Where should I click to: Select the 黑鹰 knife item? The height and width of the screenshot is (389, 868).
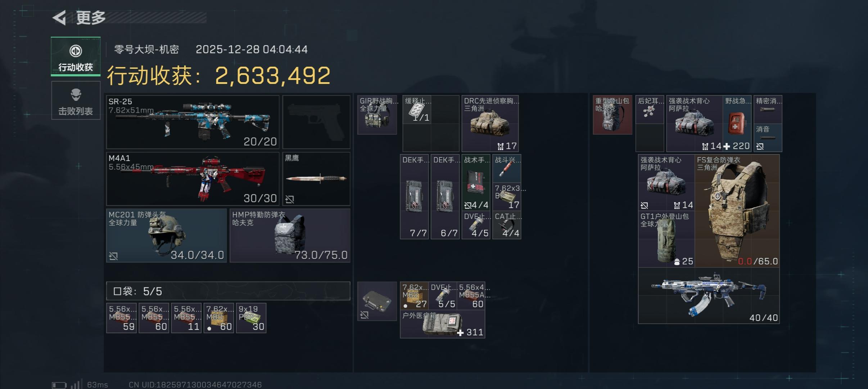point(316,179)
